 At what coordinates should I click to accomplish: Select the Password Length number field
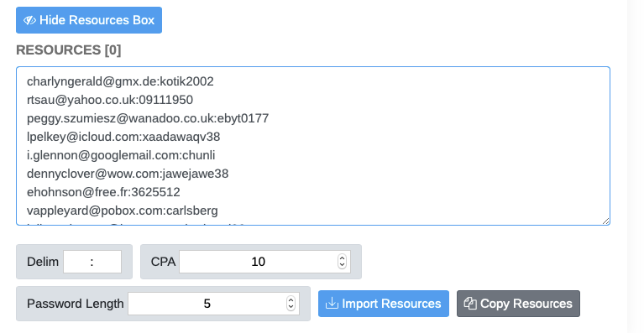[x=213, y=304]
